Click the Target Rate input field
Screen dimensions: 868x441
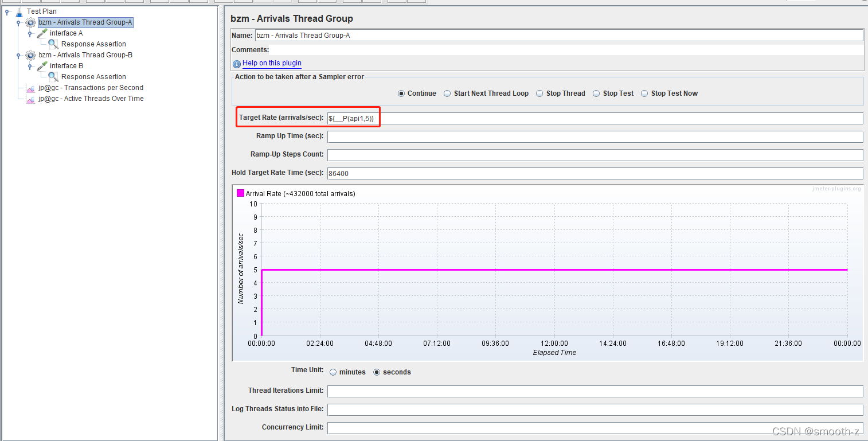pos(595,119)
